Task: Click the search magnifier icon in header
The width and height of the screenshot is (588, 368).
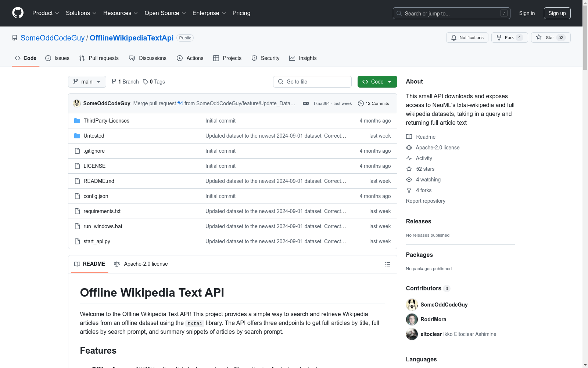Action: coord(399,13)
